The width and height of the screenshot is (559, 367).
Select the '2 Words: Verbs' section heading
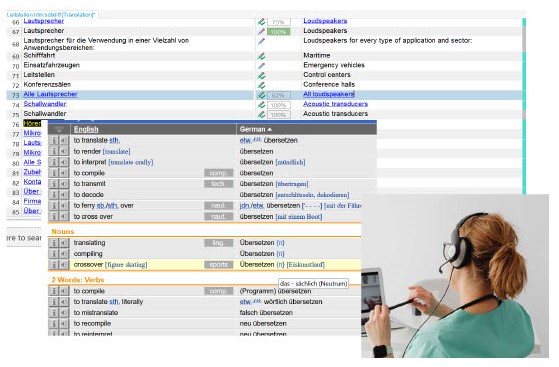78,280
